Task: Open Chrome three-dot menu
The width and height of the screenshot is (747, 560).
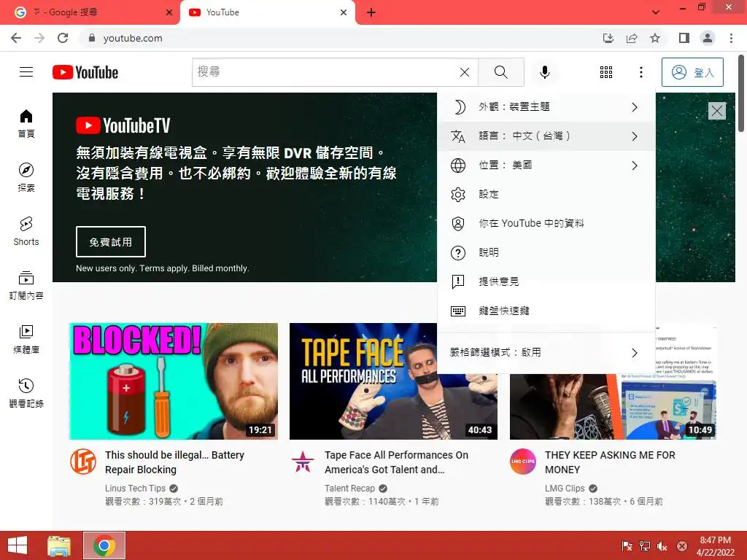Action: 731,38
